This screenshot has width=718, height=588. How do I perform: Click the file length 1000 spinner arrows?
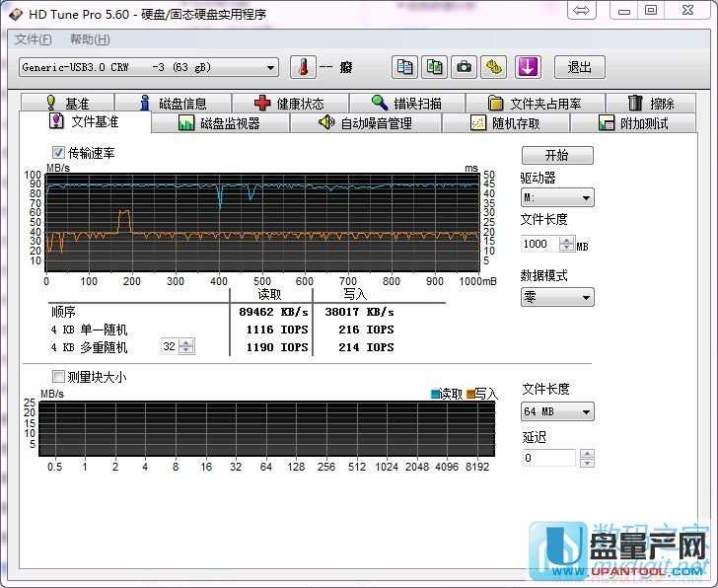pos(566,244)
